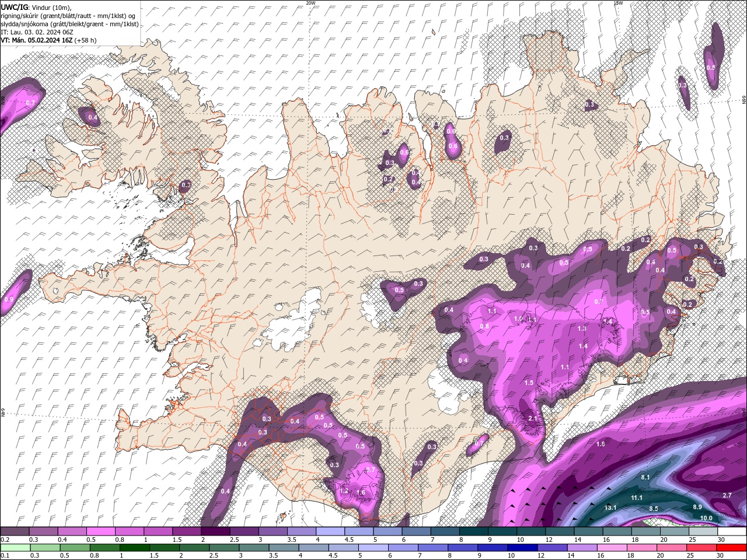This screenshot has height=560, width=747.
Task: Click the 2.7 precipitation value on the map
Action: [x=727, y=495]
